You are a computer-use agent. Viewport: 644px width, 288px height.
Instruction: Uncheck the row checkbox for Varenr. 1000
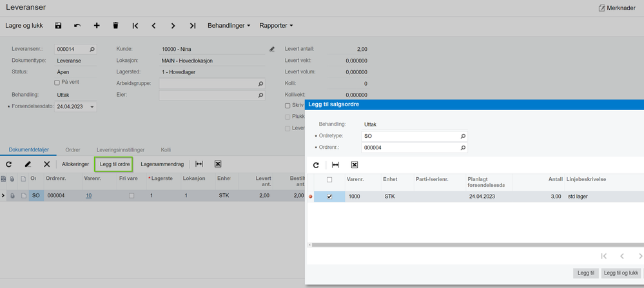pos(329,197)
